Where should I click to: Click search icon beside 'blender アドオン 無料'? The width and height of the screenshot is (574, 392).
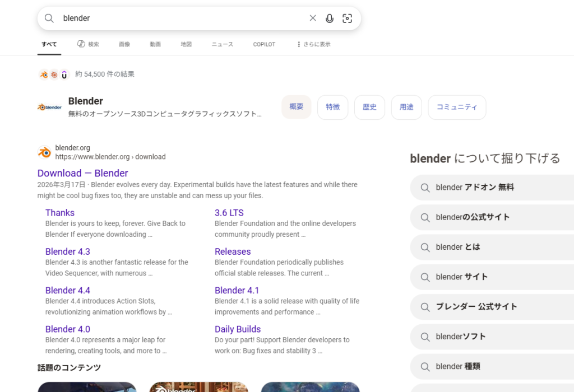tap(425, 188)
